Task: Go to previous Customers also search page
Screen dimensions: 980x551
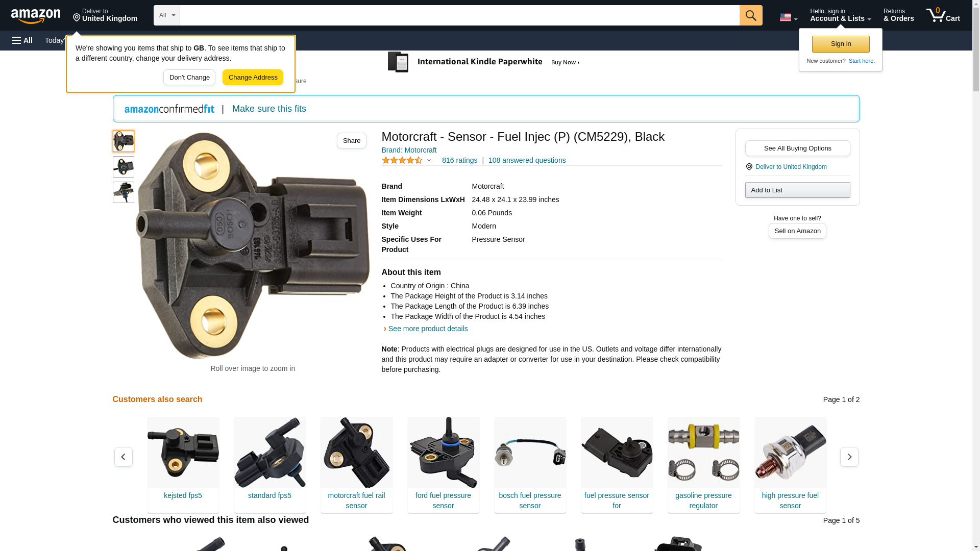Action: (124, 457)
